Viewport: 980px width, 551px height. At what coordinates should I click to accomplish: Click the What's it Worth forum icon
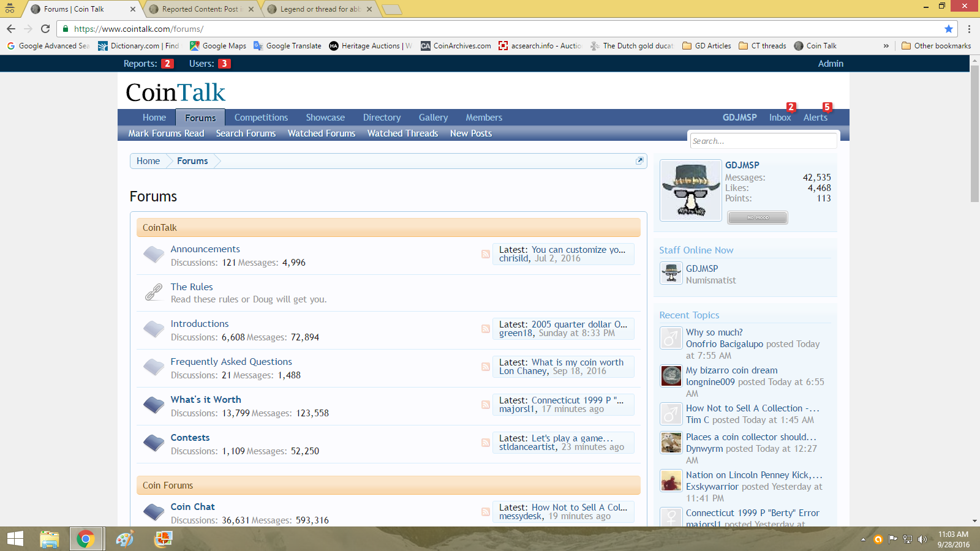point(154,405)
